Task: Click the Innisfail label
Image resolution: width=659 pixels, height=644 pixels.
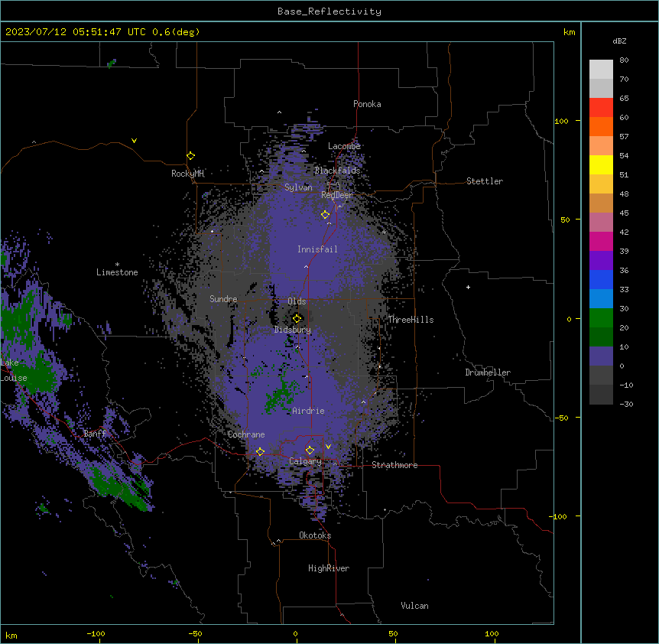Action: [317, 249]
